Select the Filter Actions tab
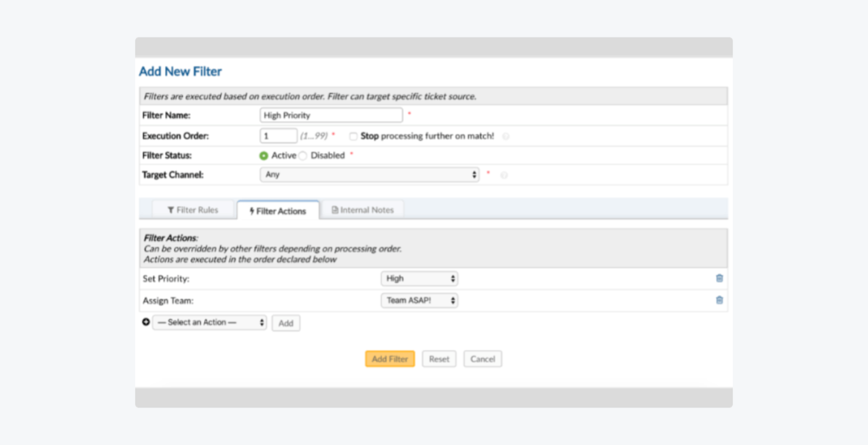The height and width of the screenshot is (445, 868). (278, 211)
